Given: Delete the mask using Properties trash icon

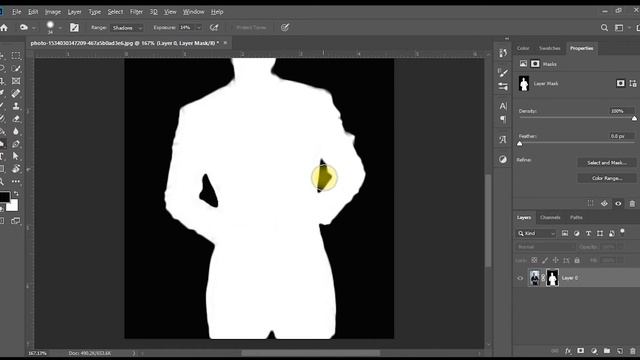Looking at the screenshot, I should [x=632, y=203].
